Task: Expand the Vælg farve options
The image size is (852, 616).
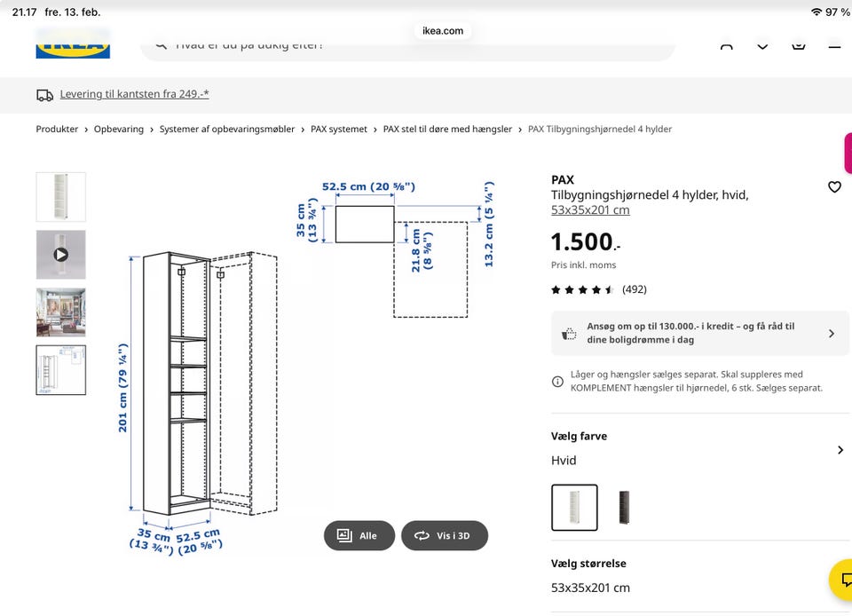Action: click(x=840, y=450)
